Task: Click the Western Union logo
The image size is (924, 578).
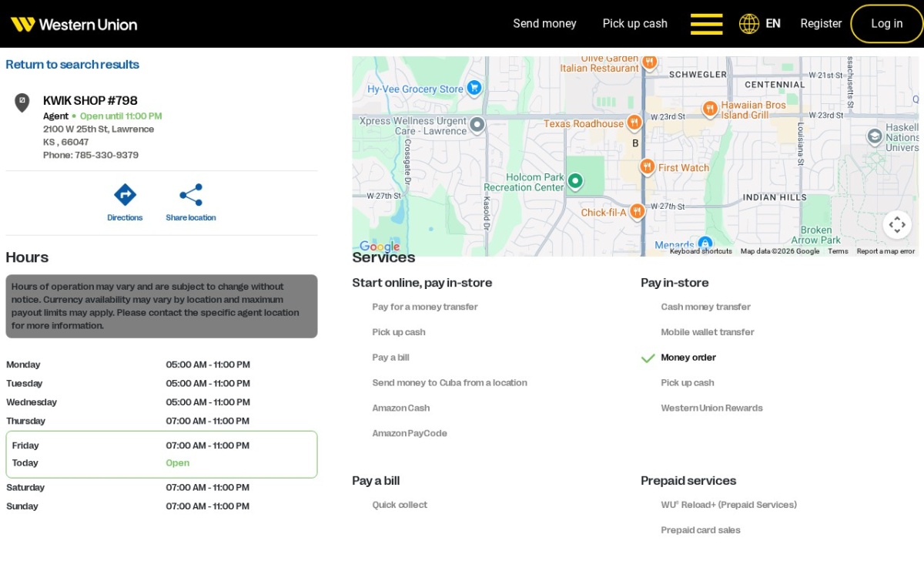Action: [74, 24]
